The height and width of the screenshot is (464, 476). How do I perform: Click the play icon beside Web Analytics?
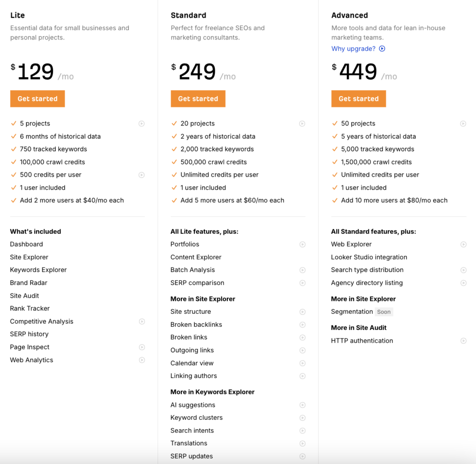pyautogui.click(x=142, y=360)
